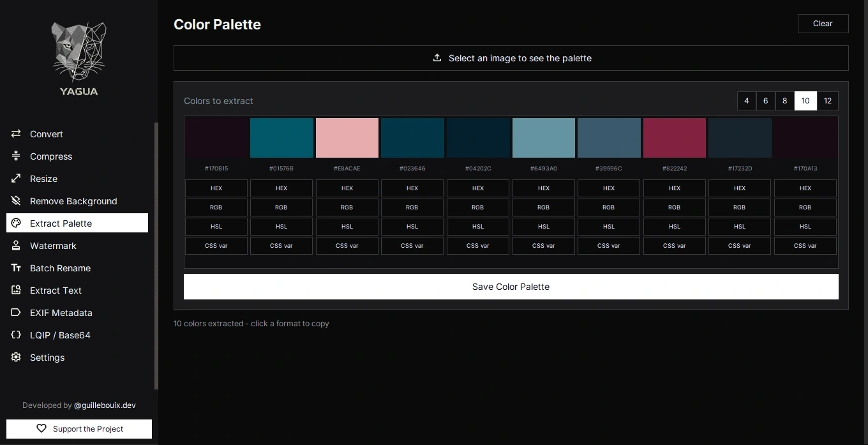This screenshot has width=868, height=445.
Task: Set colors to extract to 6
Action: pyautogui.click(x=766, y=101)
